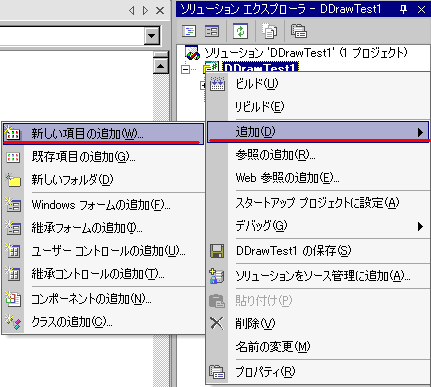The height and width of the screenshot is (387, 431).
Task: Open the combo box dropdown arrow in editor
Action: click(152, 35)
